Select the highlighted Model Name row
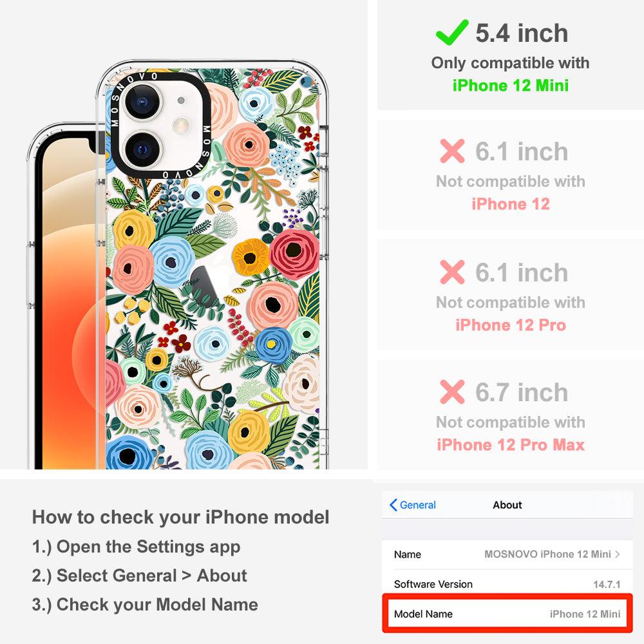The height and width of the screenshot is (644, 644). [x=507, y=614]
